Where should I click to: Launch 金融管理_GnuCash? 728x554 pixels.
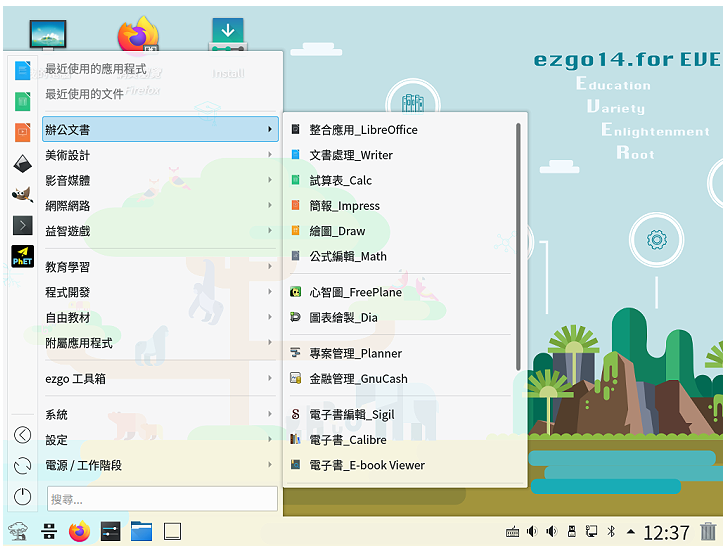coord(400,379)
